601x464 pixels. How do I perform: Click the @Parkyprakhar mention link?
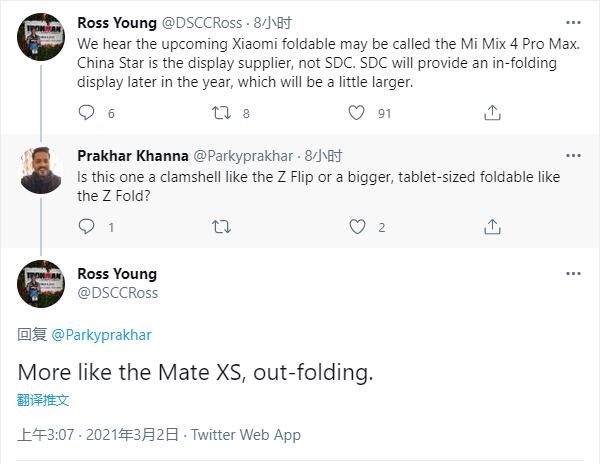[101, 335]
